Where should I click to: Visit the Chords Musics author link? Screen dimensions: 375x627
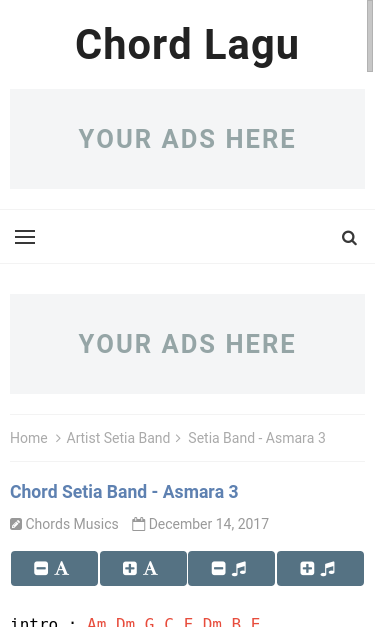click(72, 524)
